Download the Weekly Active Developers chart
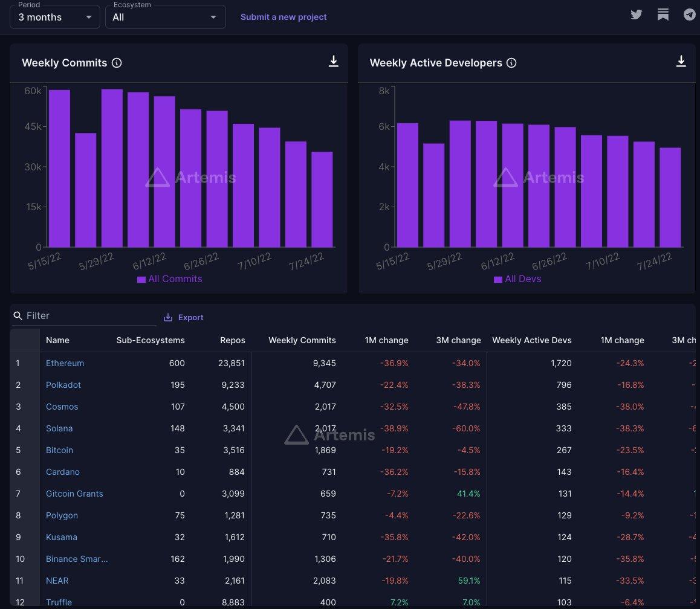 coord(681,62)
